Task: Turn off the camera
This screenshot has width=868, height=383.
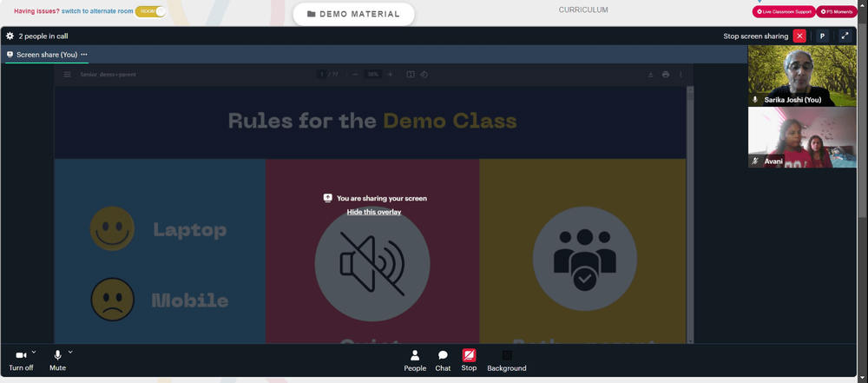Action: pos(21,360)
